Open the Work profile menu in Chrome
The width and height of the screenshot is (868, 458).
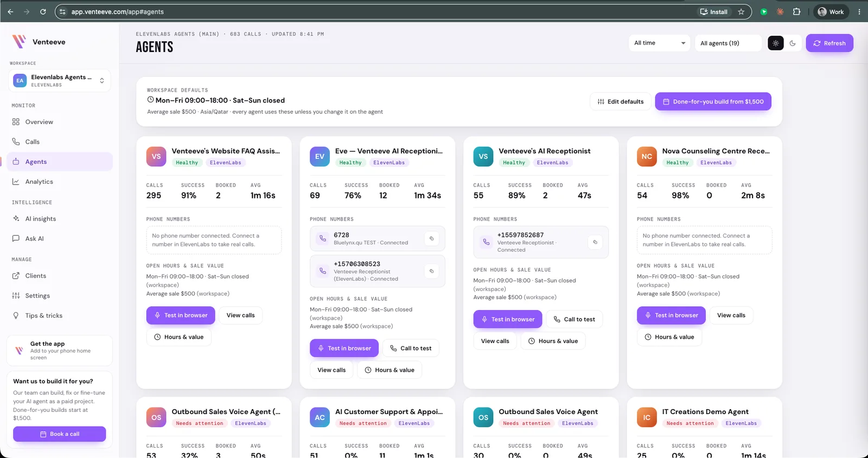click(x=831, y=12)
